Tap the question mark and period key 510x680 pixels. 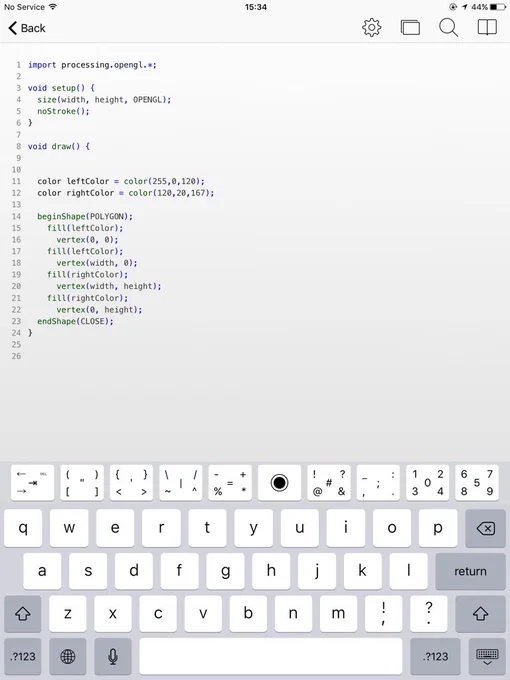coord(428,614)
